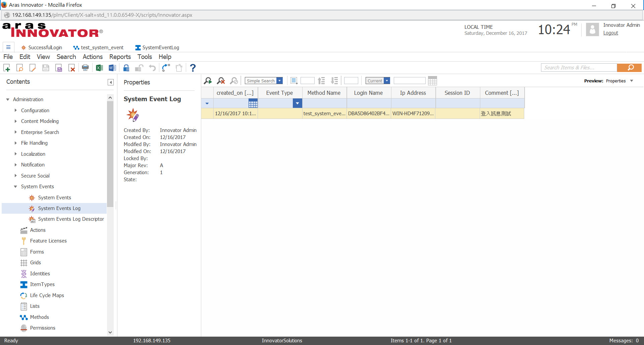
Task: Open the Reports menu
Action: point(120,57)
